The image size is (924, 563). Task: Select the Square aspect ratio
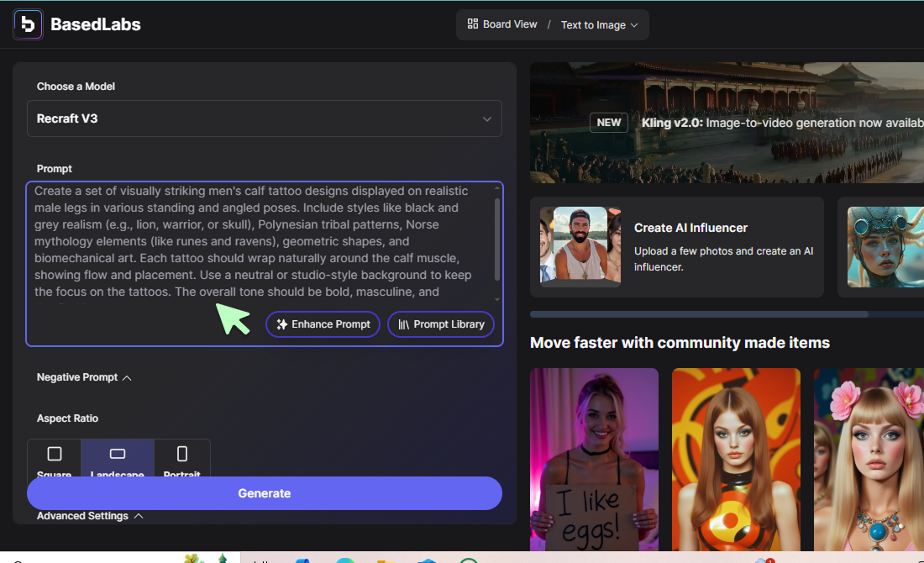[55, 458]
